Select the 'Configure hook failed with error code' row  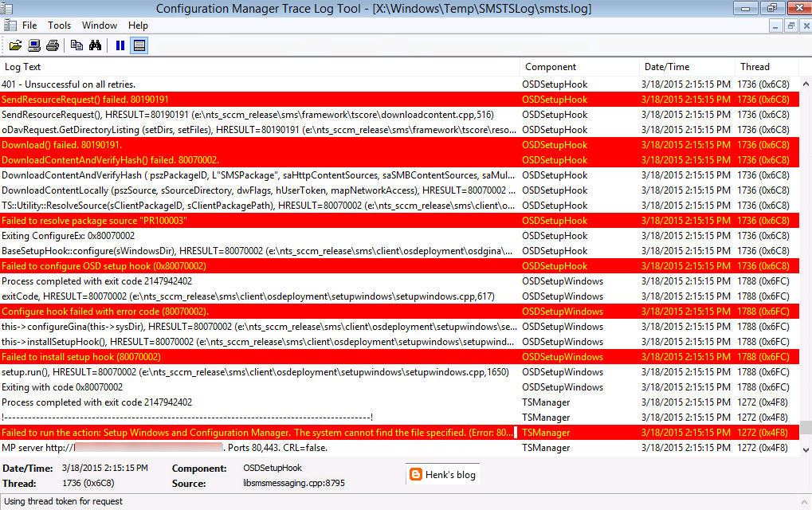pos(399,312)
